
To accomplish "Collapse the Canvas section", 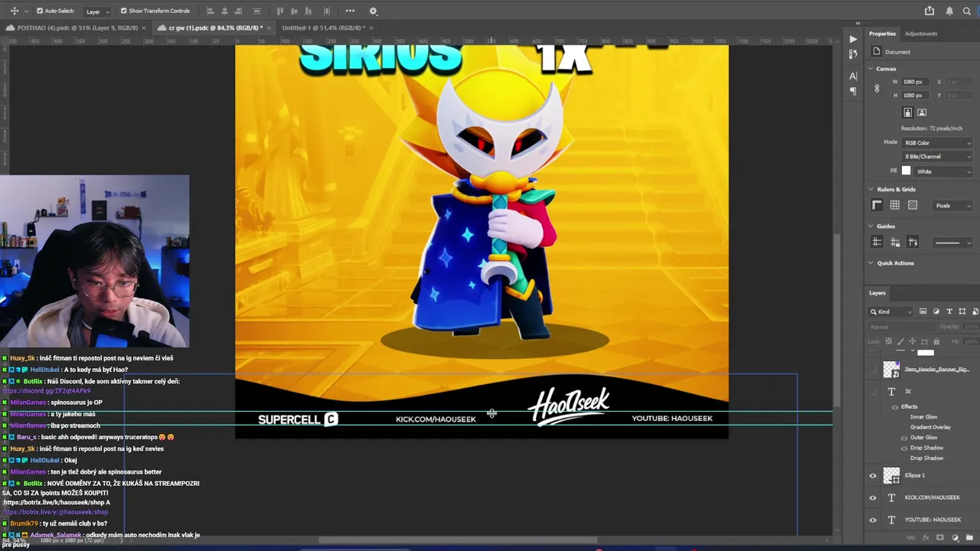I will 871,69.
